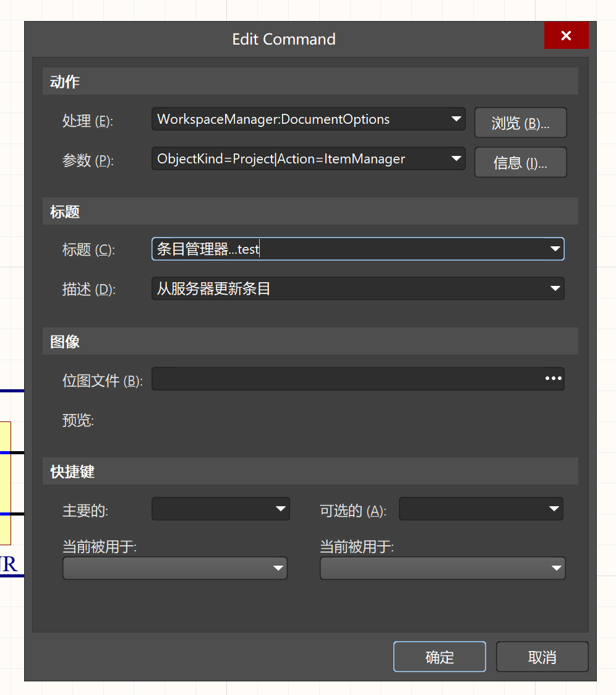Click the ellipsis icon for bitmap file browsing
This screenshot has height=695, width=616.
click(553, 378)
